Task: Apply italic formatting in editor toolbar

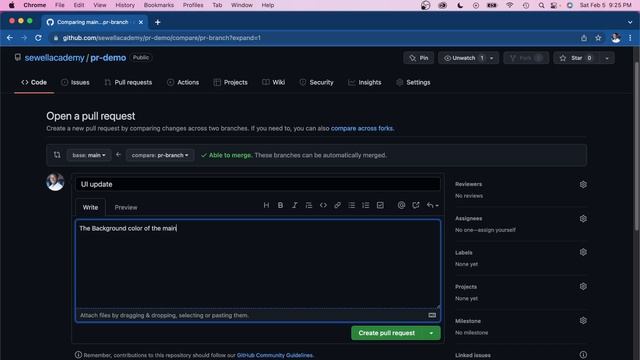Action: click(294, 205)
